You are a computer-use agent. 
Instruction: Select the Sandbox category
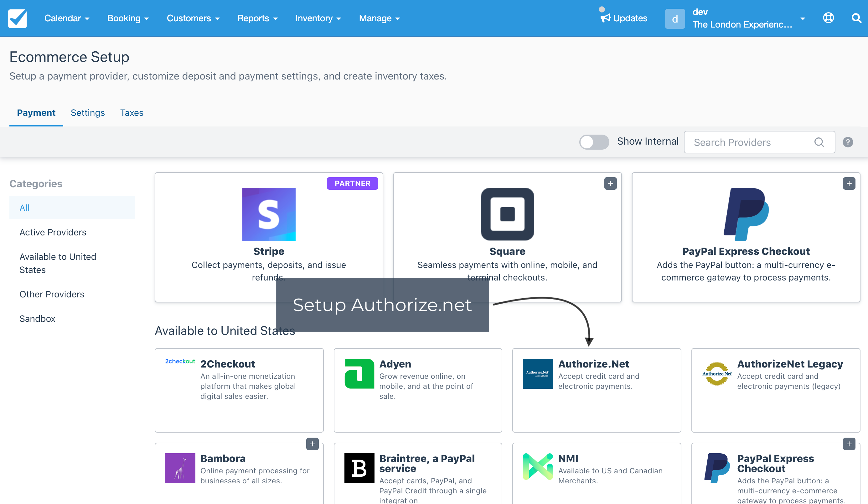[x=38, y=318]
